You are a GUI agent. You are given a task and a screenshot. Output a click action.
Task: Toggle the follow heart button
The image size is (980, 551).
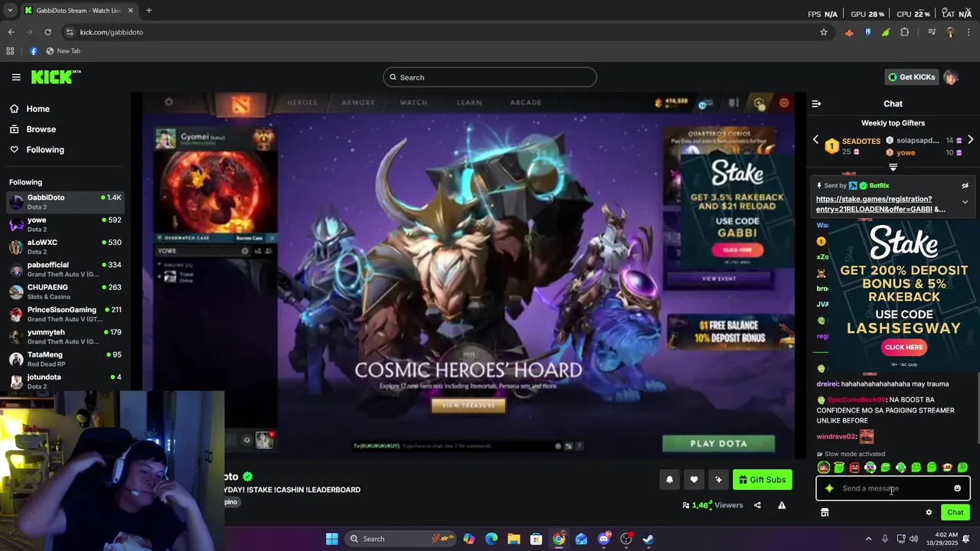click(x=694, y=480)
